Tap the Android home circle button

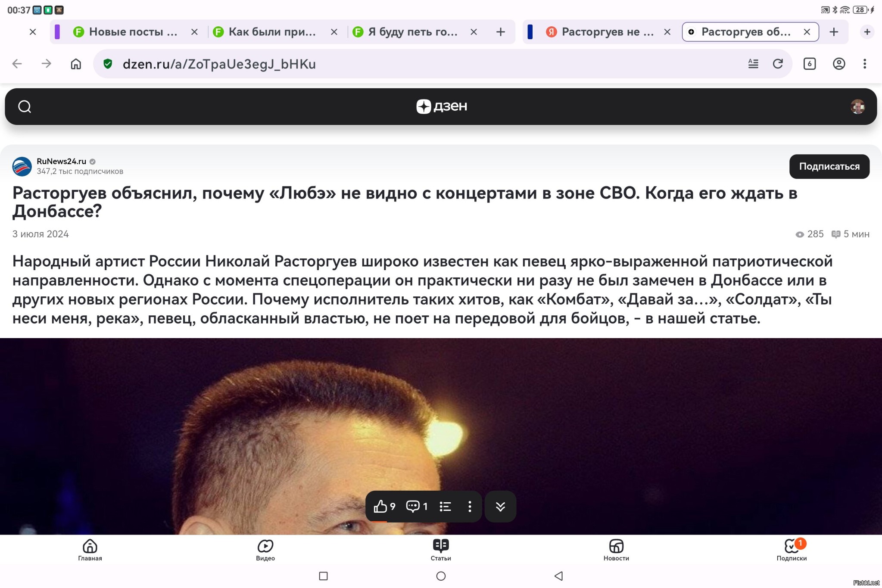(441, 576)
